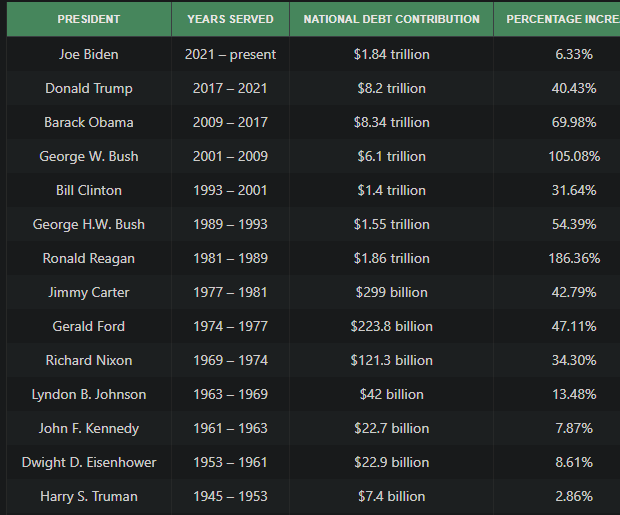Click the 1989 – 1993 years cell
This screenshot has width=620, height=515.
pos(230,224)
